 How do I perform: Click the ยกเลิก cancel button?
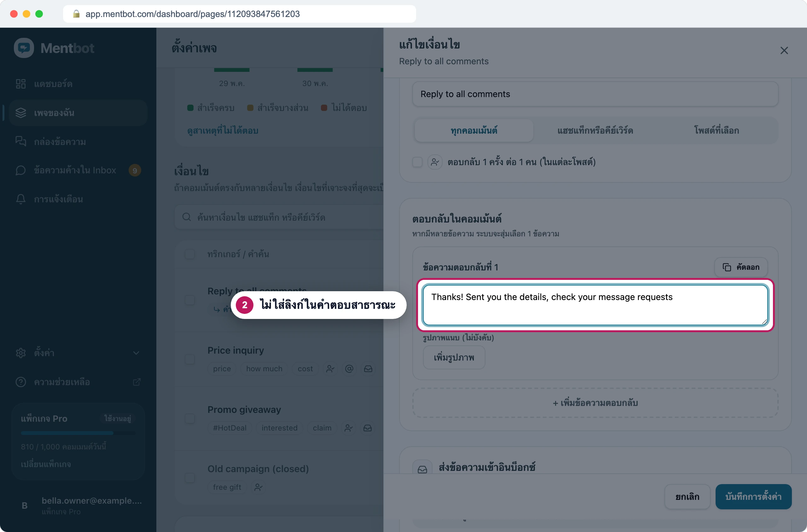[x=687, y=497]
